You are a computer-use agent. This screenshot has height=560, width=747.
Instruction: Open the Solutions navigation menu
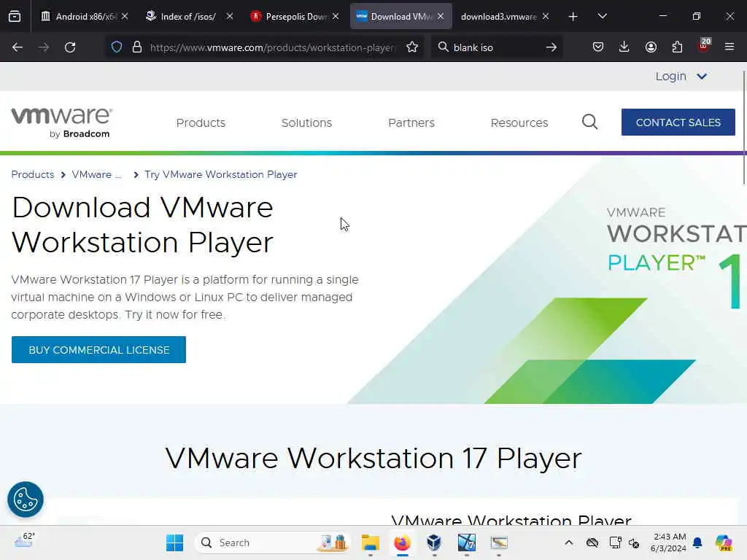pos(306,122)
